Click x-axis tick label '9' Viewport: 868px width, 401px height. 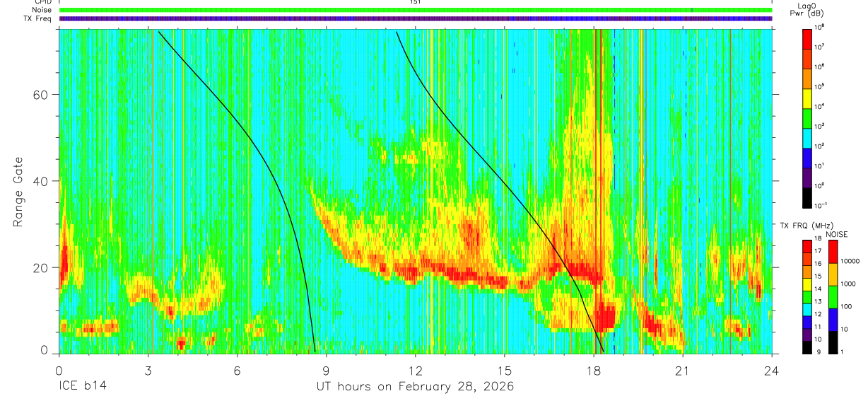tap(326, 370)
